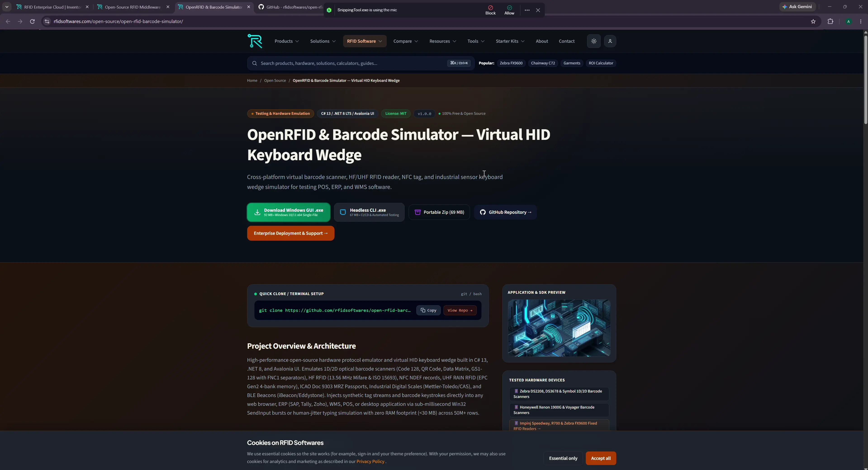Go to Open Source breadcrumb
Screen dimensions: 868x470
click(275, 80)
